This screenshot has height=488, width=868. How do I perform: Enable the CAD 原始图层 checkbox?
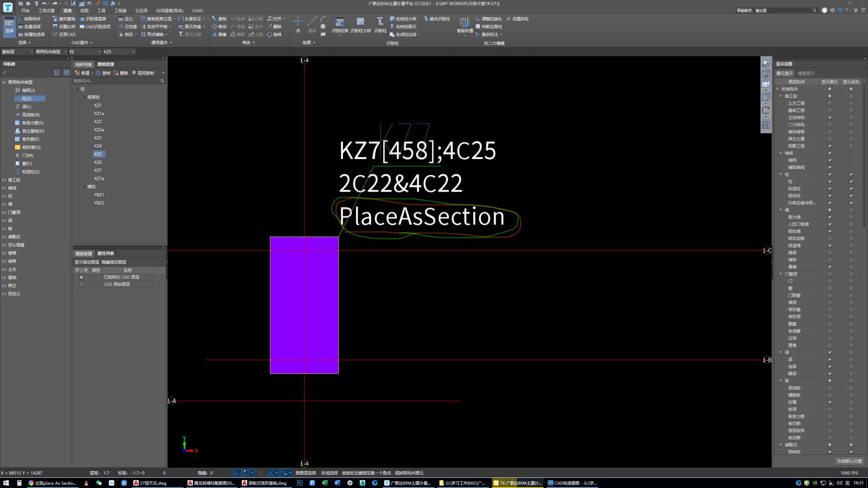pyautogui.click(x=81, y=284)
